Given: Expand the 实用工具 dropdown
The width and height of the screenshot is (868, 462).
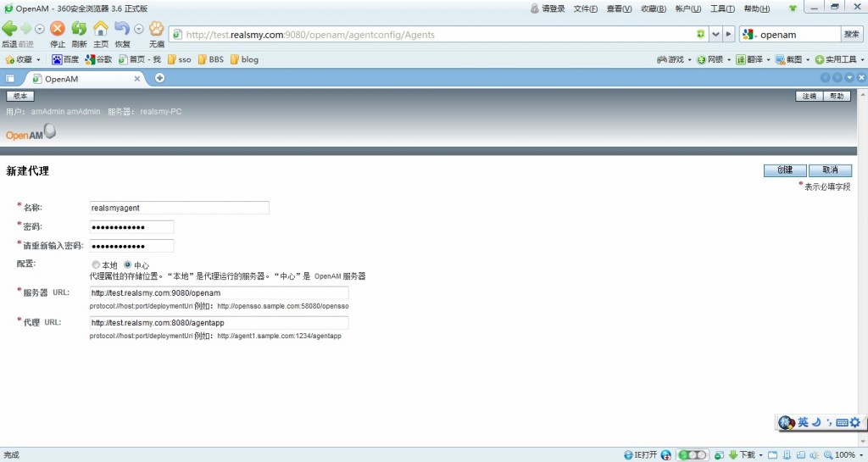Looking at the screenshot, I should tap(862, 59).
